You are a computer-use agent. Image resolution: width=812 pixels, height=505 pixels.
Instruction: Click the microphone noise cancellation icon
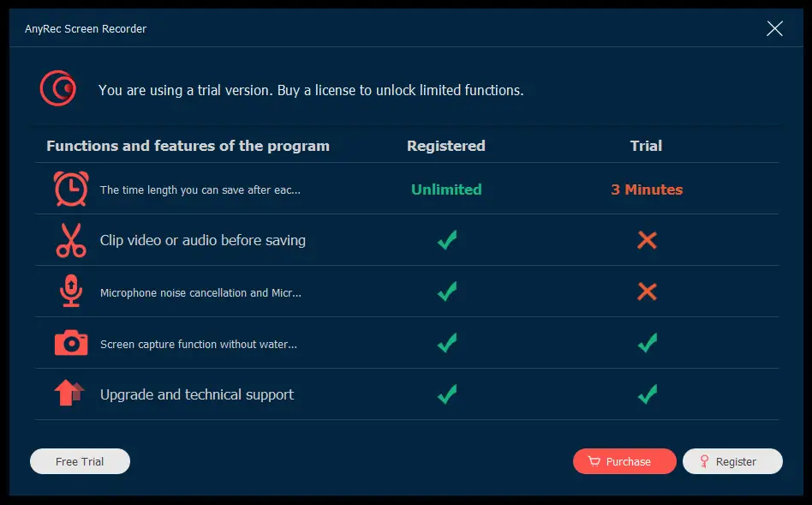click(71, 291)
